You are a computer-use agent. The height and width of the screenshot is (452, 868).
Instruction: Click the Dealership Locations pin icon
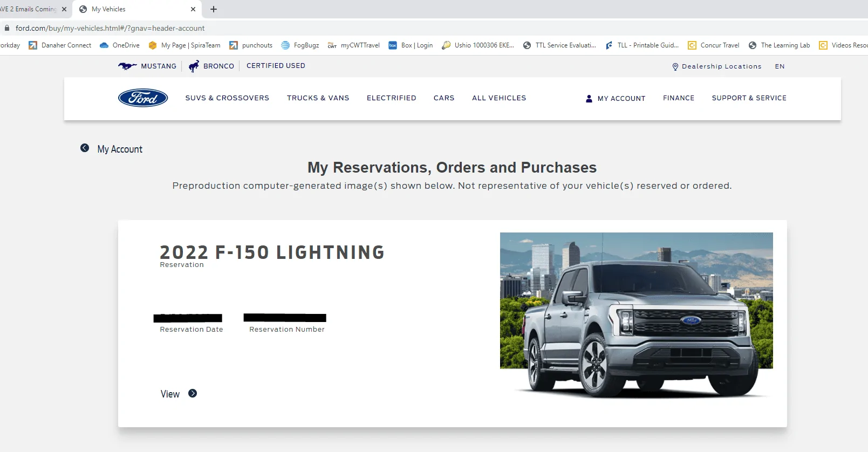tap(675, 66)
